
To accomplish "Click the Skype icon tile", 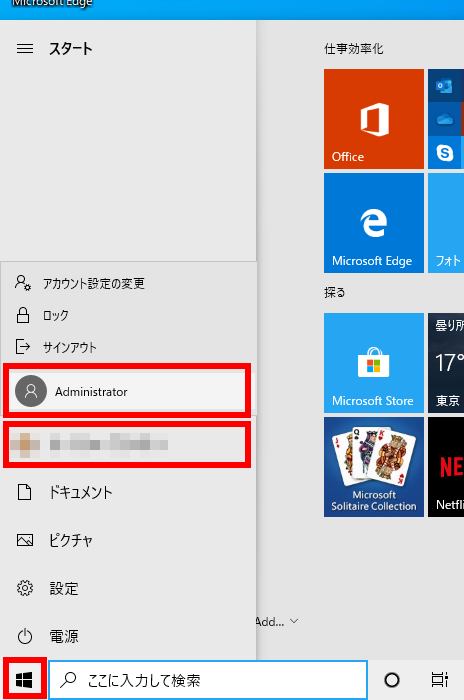I will (x=445, y=153).
